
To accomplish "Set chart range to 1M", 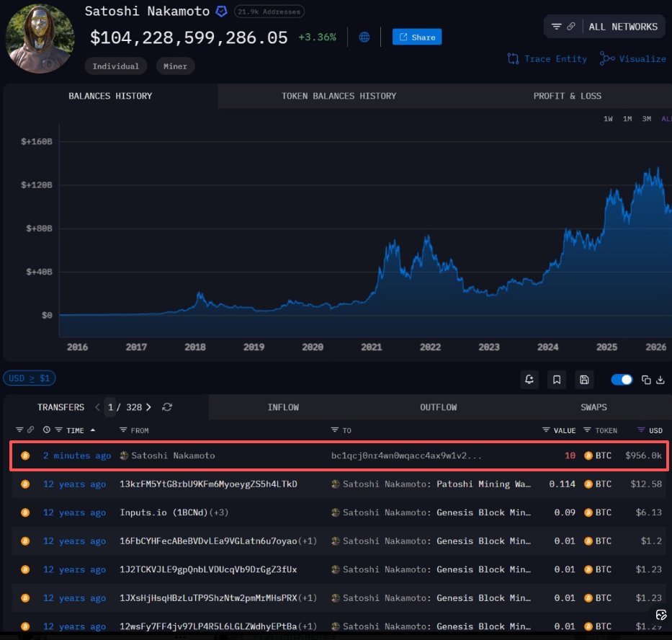I will coord(627,119).
